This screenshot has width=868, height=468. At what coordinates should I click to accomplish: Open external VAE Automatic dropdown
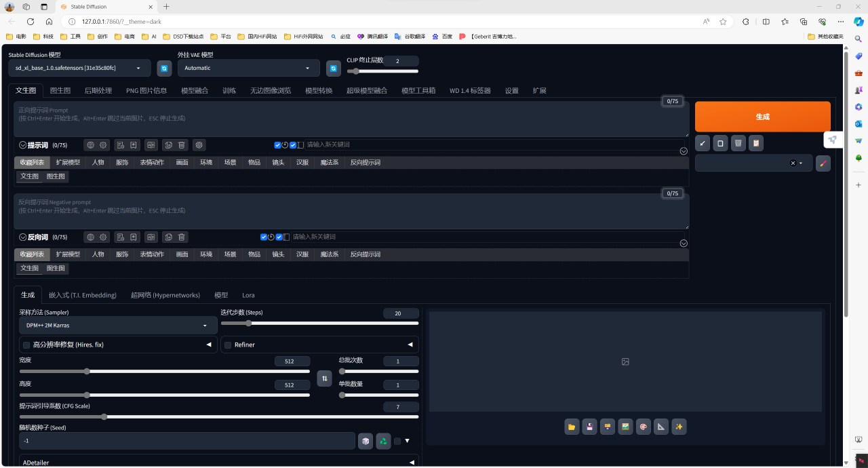coord(248,68)
